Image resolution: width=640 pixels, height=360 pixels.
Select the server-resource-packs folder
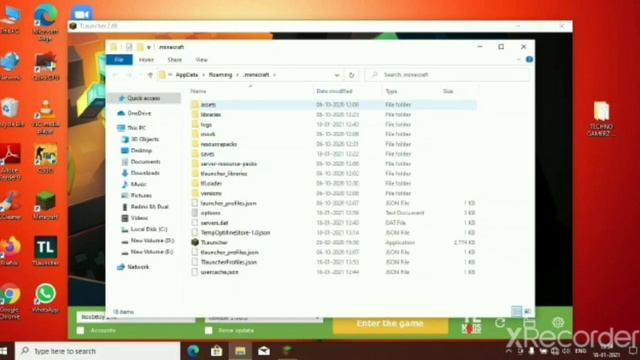229,164
